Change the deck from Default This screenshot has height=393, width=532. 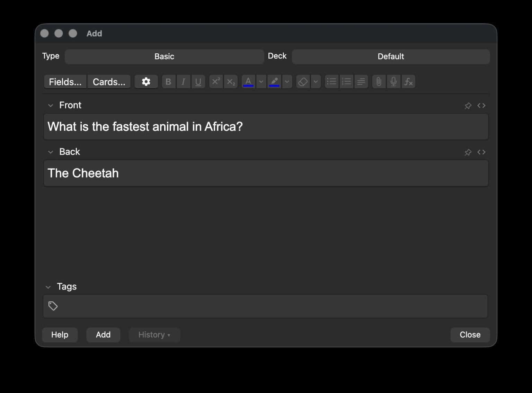391,56
